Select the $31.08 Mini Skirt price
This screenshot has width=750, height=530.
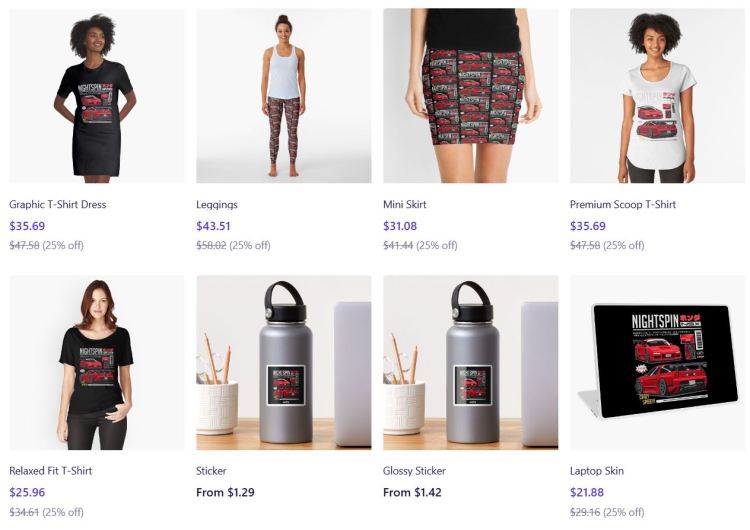click(400, 226)
